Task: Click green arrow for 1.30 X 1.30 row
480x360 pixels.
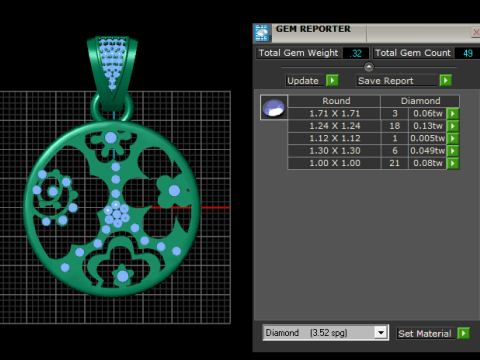Action: click(x=453, y=151)
